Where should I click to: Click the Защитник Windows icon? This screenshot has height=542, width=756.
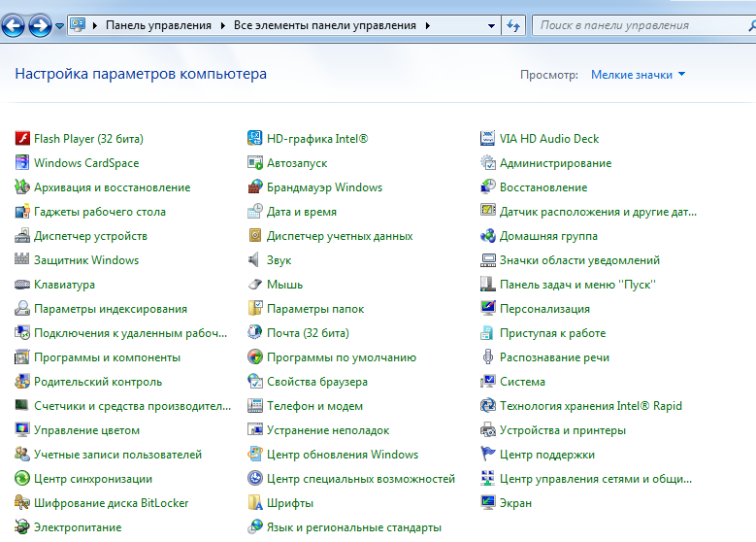click(x=22, y=259)
